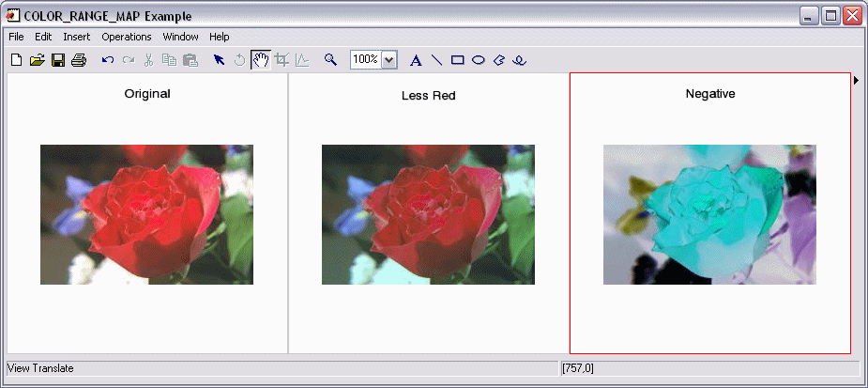
Task: Click the Less Red title text
Action: coord(429,95)
